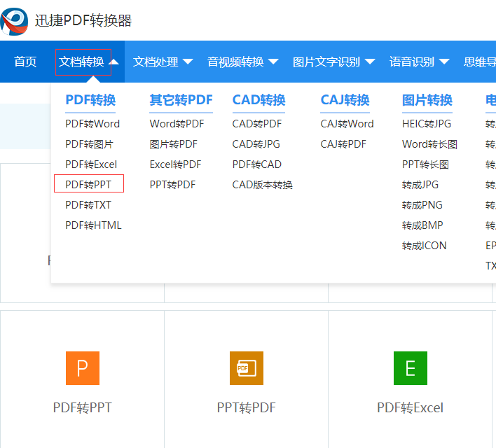Click HEIC转JPG in 图片转换
496x448 pixels.
(x=427, y=124)
